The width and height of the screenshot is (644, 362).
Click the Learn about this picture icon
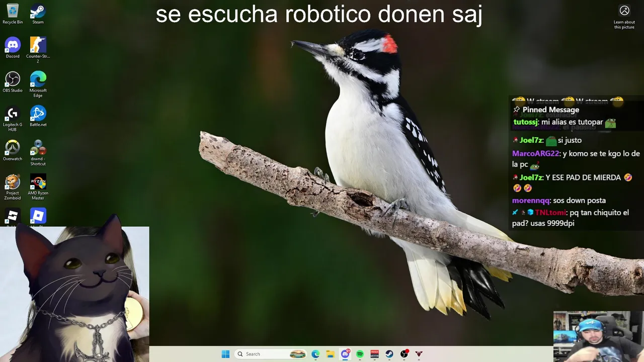click(x=624, y=17)
